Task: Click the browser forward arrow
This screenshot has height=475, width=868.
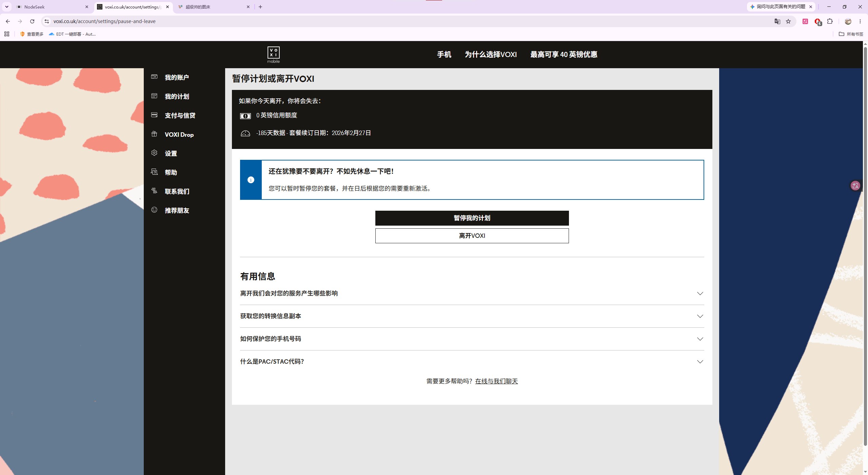Action: click(x=20, y=21)
